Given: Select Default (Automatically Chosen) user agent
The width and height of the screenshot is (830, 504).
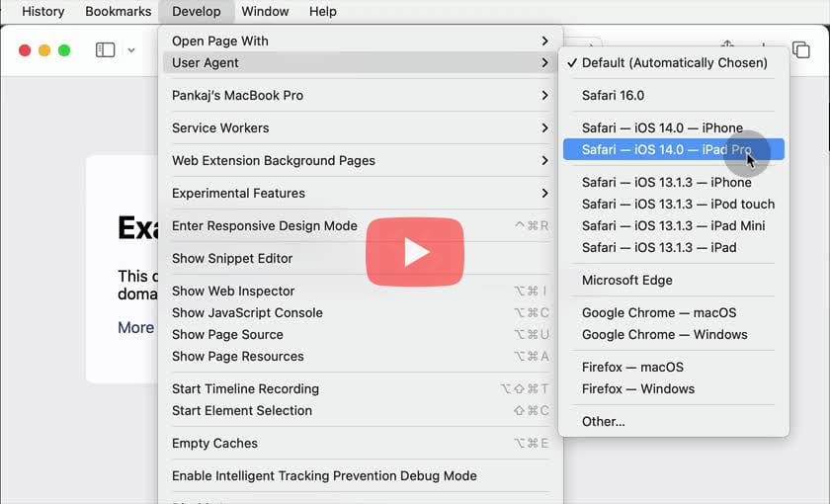Looking at the screenshot, I should [673, 62].
